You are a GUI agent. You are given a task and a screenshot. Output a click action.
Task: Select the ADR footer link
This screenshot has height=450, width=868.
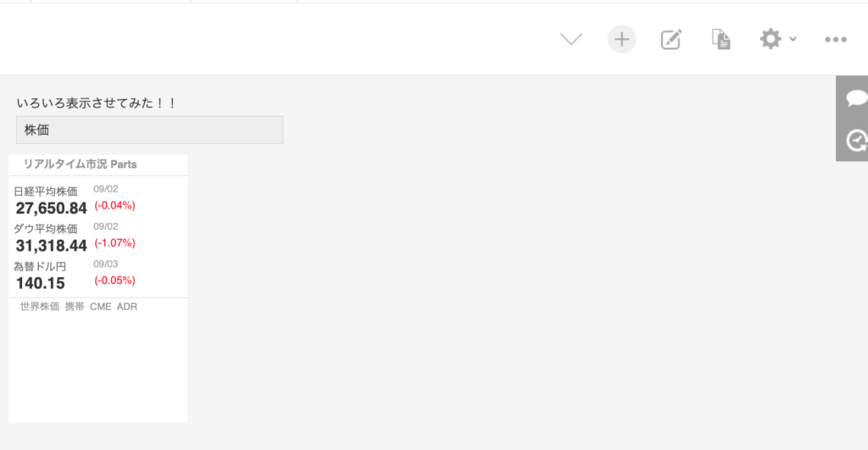tap(127, 307)
